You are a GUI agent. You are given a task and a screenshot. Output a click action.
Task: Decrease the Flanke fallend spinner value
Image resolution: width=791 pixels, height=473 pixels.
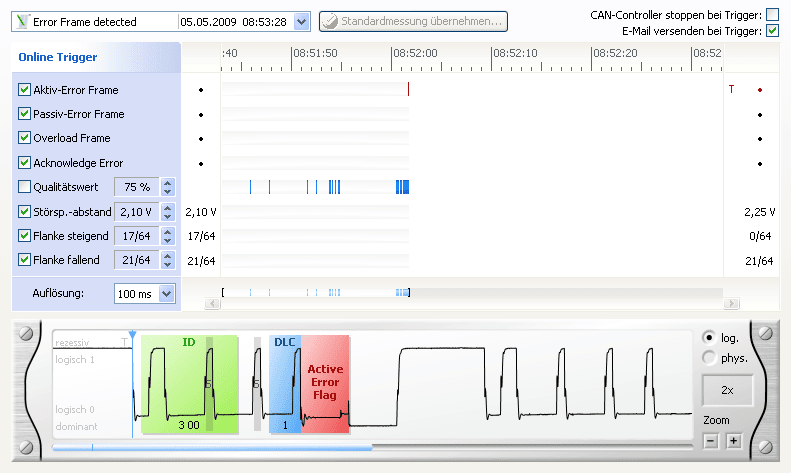[168, 265]
